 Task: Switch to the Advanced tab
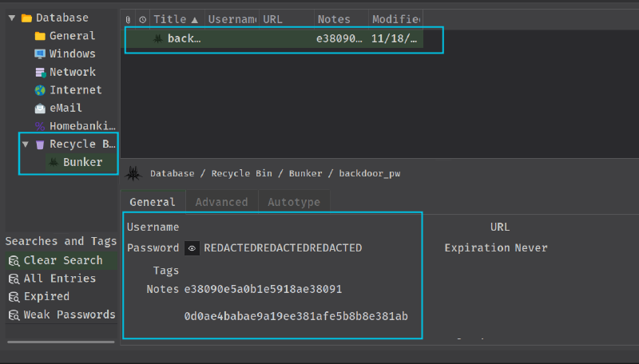pyautogui.click(x=221, y=202)
